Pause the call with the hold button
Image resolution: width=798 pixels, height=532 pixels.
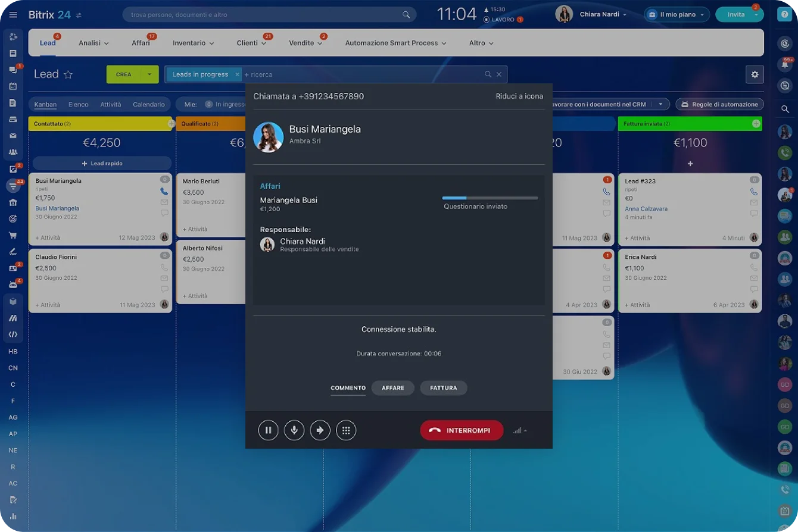pyautogui.click(x=268, y=430)
